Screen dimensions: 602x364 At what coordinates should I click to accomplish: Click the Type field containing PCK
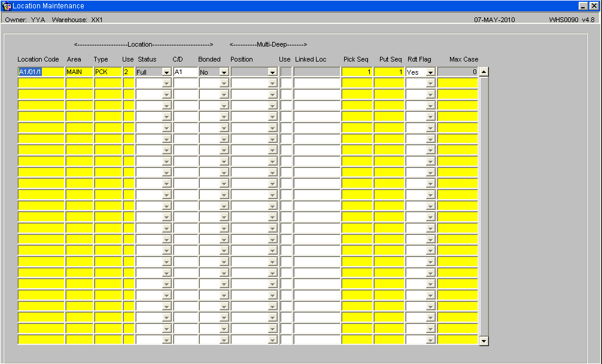108,72
